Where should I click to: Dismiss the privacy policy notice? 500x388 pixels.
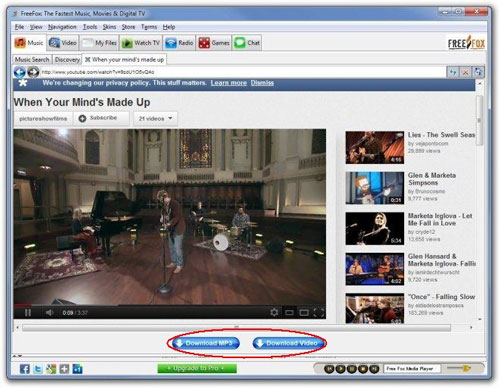click(x=262, y=83)
